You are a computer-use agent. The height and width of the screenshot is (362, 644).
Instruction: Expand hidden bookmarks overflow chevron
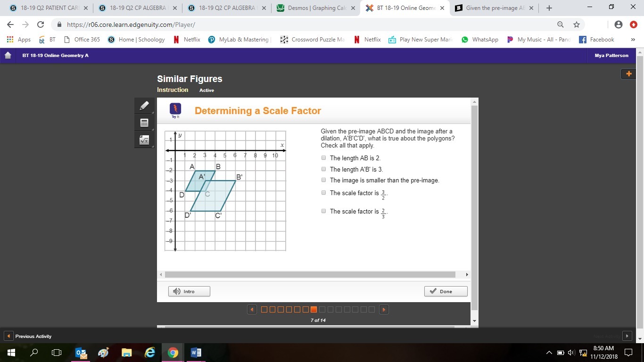click(633, 40)
